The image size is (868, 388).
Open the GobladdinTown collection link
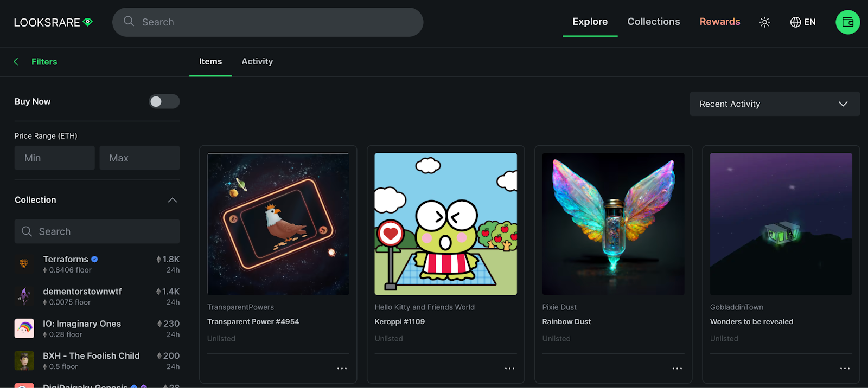click(x=737, y=307)
